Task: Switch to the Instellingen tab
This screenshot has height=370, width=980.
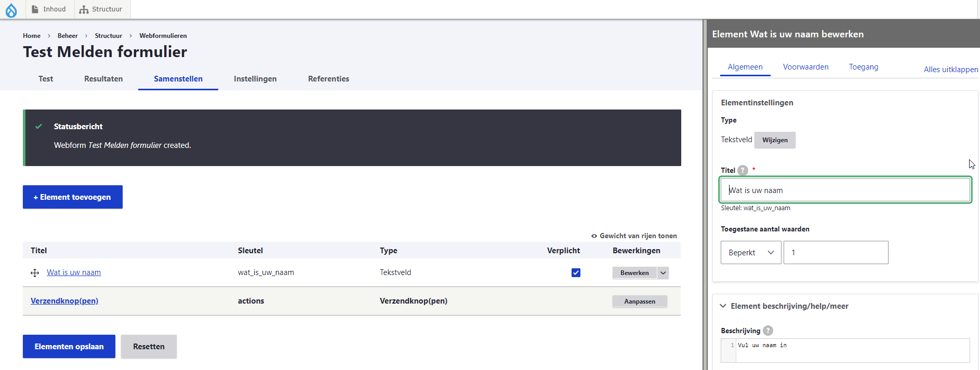Action: (255, 79)
